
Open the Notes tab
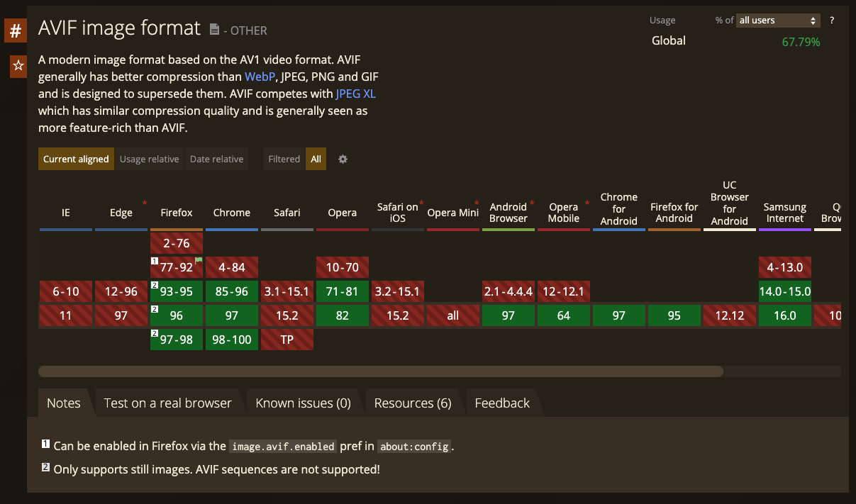point(64,403)
